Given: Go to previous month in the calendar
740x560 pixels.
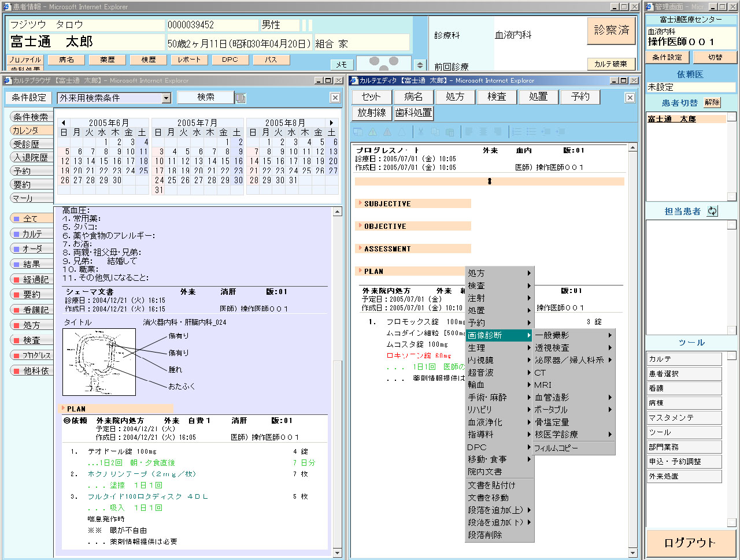Looking at the screenshot, I should click(63, 123).
